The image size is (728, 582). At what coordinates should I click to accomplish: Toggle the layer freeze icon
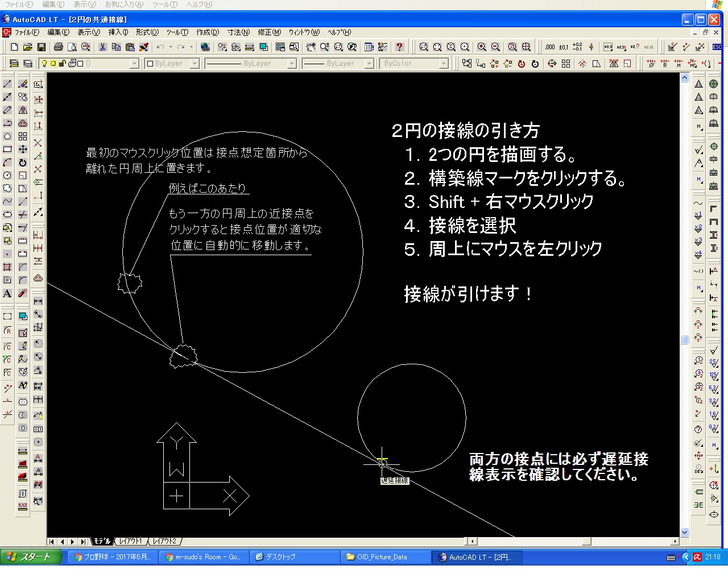tap(53, 63)
